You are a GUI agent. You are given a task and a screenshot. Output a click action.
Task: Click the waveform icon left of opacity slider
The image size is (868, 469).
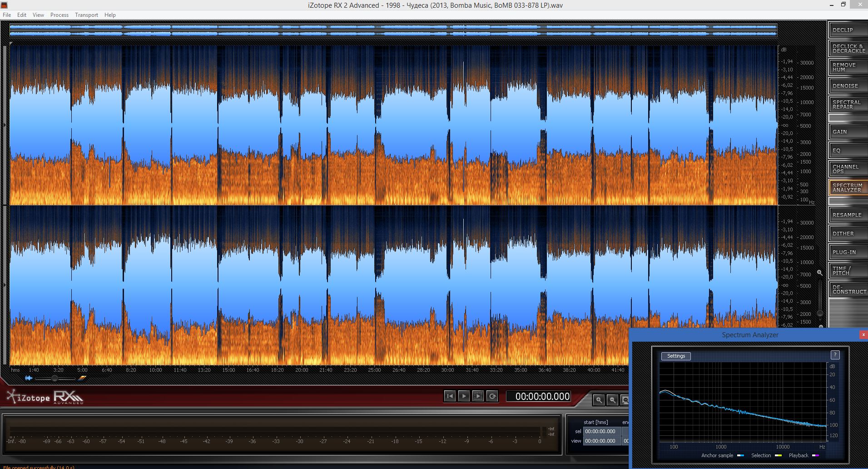point(29,378)
